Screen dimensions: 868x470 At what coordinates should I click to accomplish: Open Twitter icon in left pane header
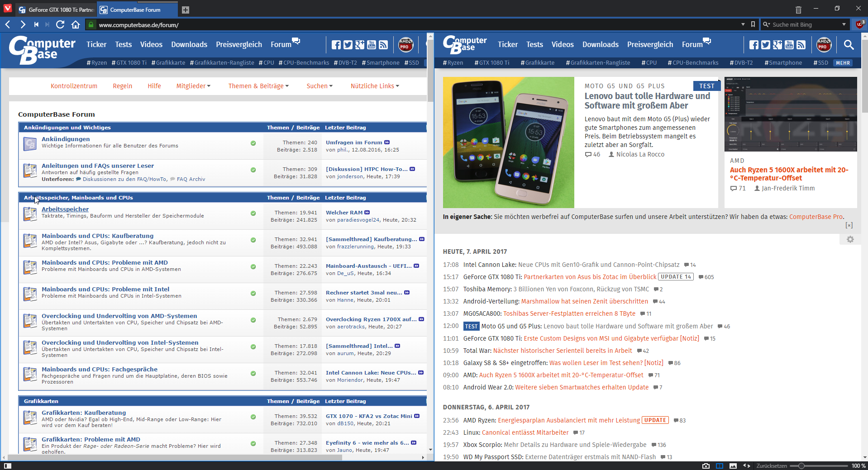348,44
